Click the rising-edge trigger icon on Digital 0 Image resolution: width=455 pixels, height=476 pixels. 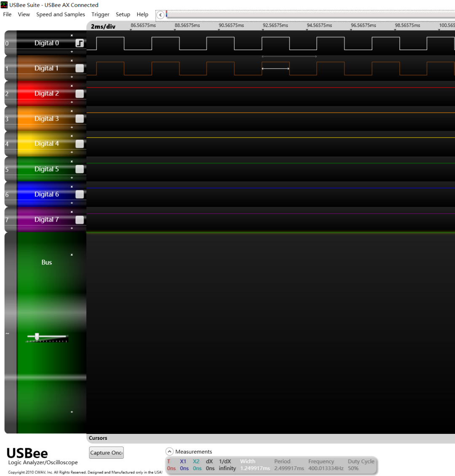point(80,43)
